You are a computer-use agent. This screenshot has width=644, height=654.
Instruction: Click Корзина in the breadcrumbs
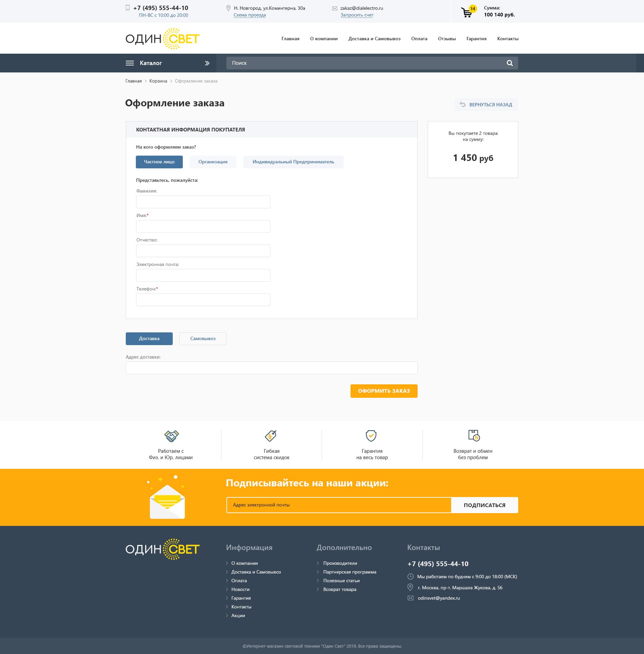158,81
